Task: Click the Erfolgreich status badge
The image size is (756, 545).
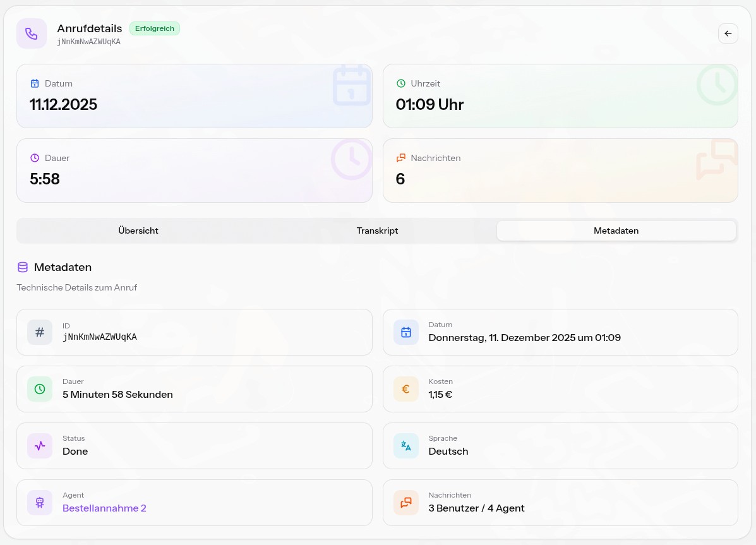Action: pyautogui.click(x=154, y=28)
